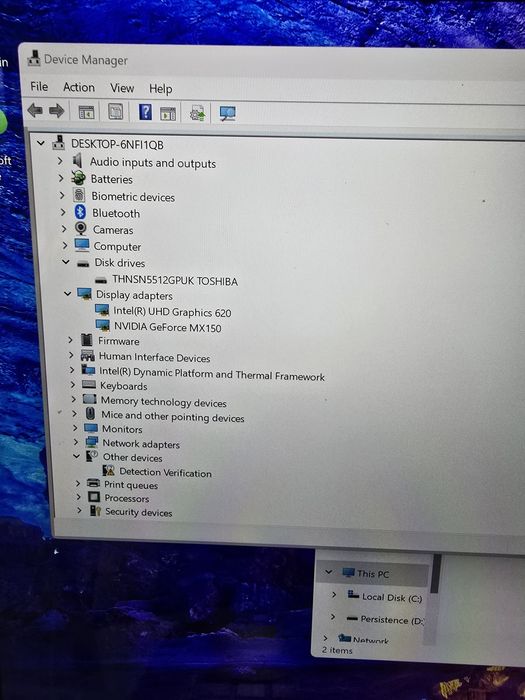Click the Show/Hide Action Pane toolbar icon
This screenshot has height=700, width=525.
pyautogui.click(x=168, y=113)
